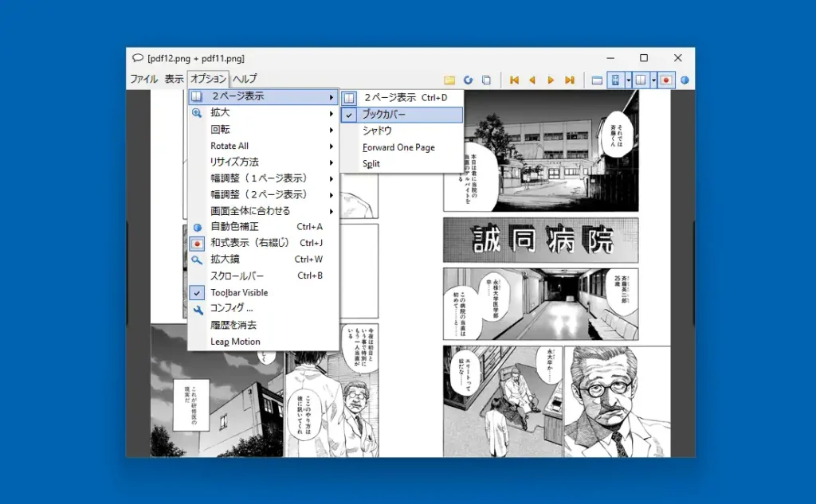Jump to the last page icon
Image resolution: width=816 pixels, height=504 pixels.
pyautogui.click(x=571, y=79)
